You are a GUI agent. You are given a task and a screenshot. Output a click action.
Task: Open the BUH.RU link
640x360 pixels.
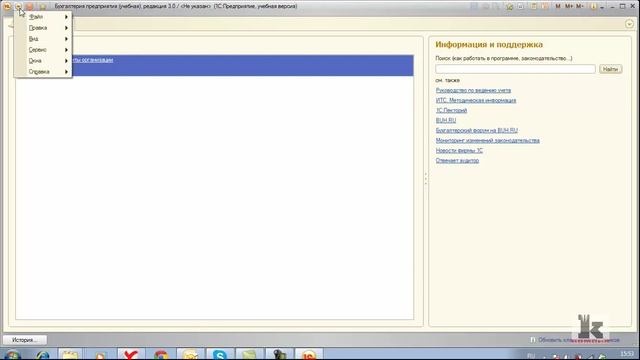coord(446,120)
